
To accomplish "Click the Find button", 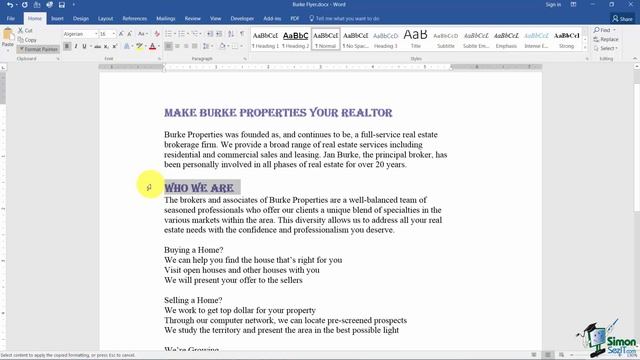I will (604, 30).
